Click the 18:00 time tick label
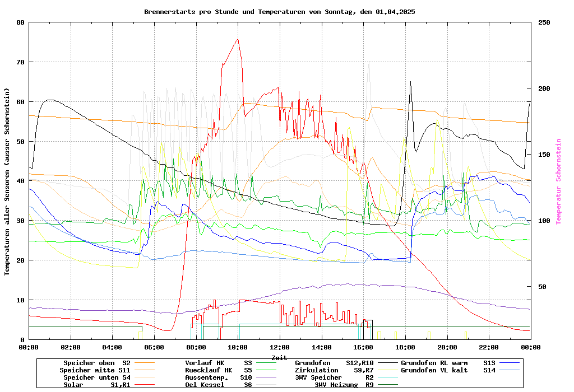Screen dimensions: 574x392 tap(405, 347)
